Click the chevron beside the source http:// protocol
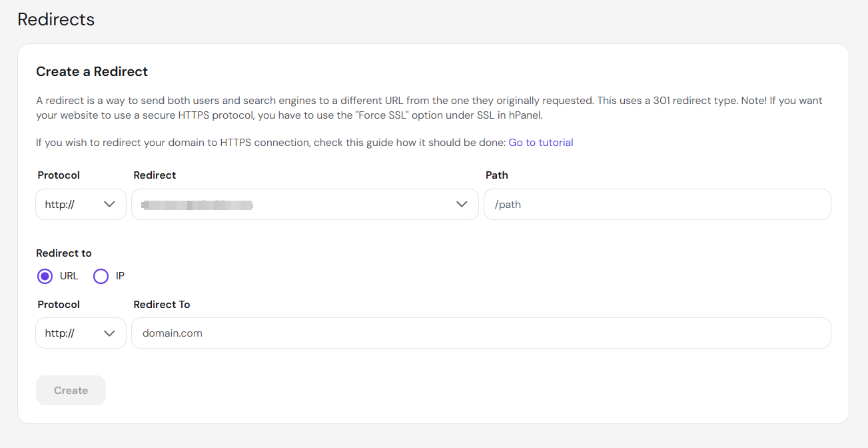868x448 pixels. tap(110, 205)
